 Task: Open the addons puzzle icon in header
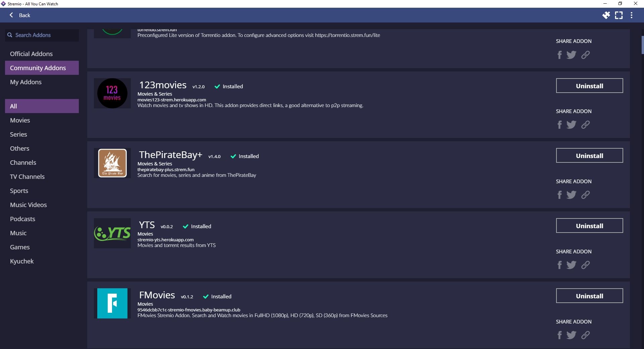tap(606, 15)
